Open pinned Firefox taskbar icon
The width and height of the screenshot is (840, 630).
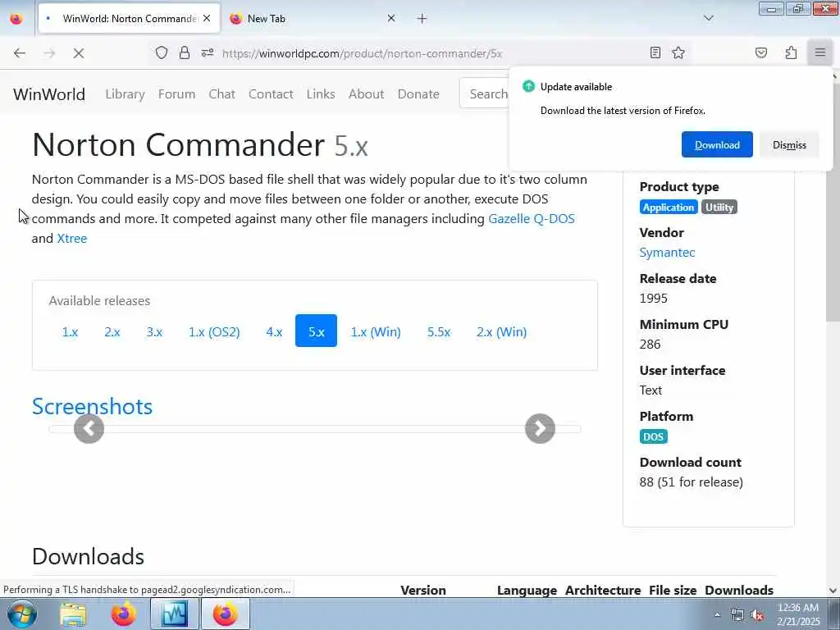pos(123,614)
